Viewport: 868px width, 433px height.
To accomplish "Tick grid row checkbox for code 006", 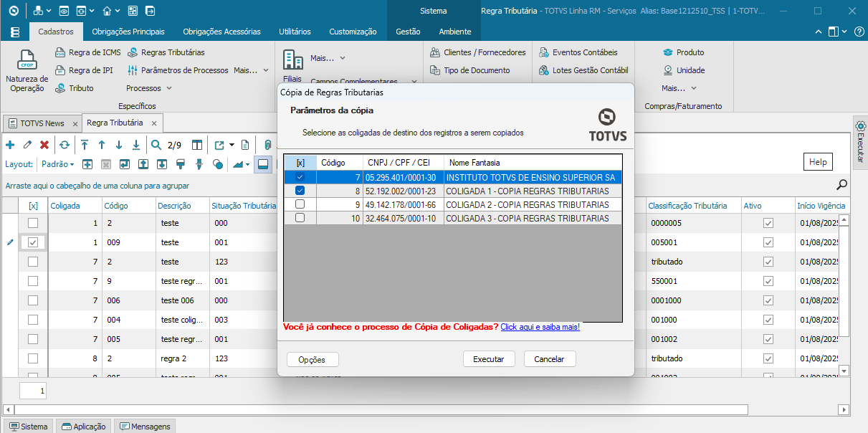I will click(33, 300).
